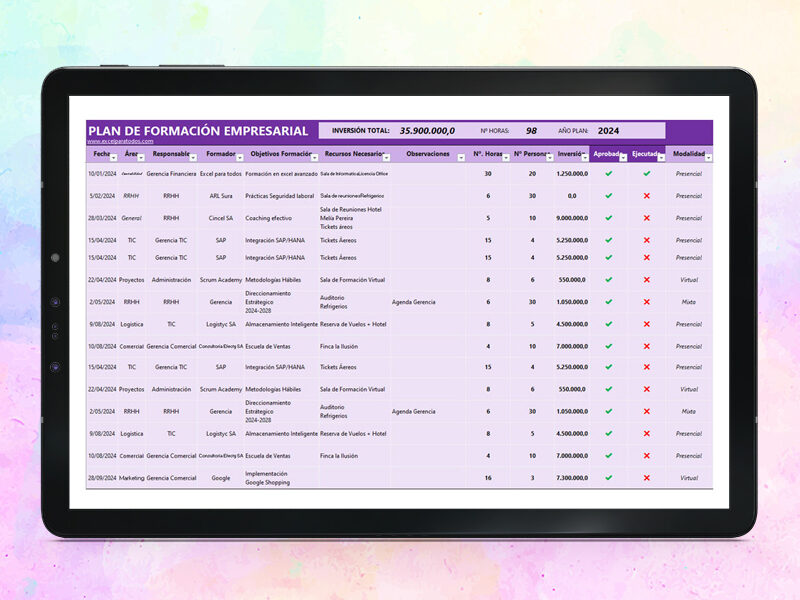Viewport: 800px width, 600px height.
Task: Open the Área column filter dropdown
Action: coord(141,158)
